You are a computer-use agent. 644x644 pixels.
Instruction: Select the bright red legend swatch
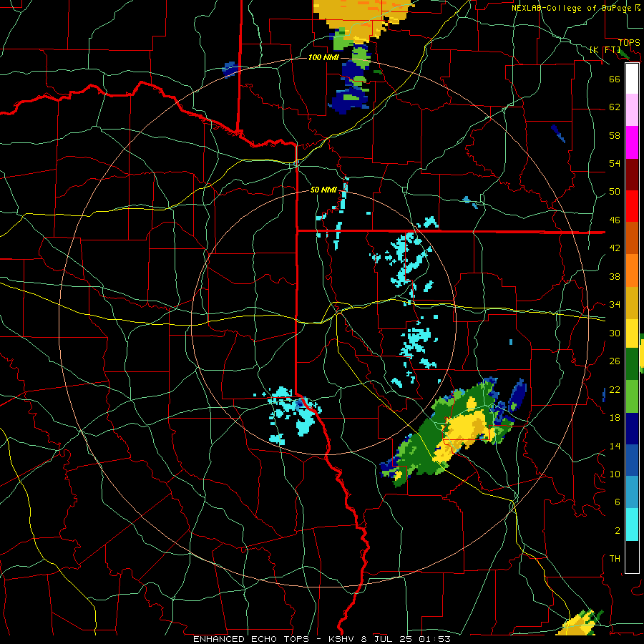click(x=632, y=206)
